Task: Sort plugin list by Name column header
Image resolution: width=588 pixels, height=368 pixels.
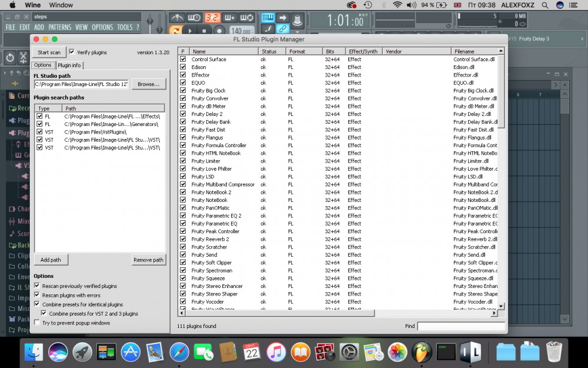Action: pos(223,51)
